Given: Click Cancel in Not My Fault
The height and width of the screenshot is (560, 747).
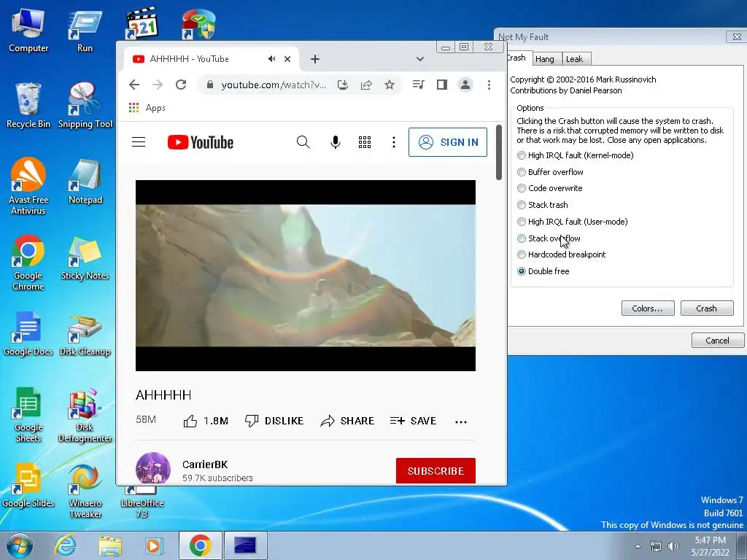Looking at the screenshot, I should point(718,340).
